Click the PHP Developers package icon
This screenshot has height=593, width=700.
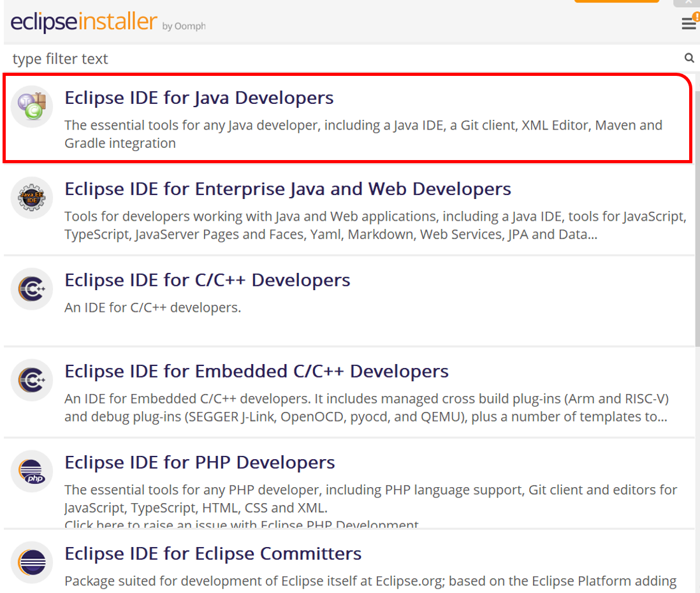coord(32,471)
